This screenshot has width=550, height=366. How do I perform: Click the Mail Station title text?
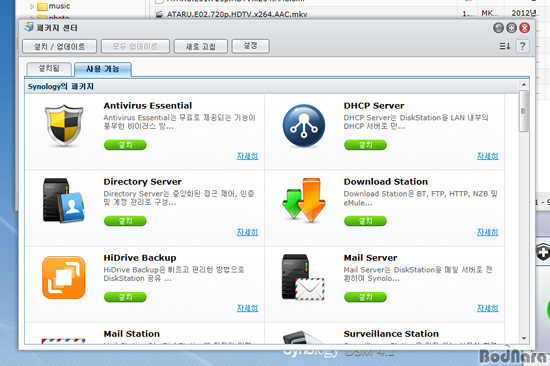tap(132, 334)
